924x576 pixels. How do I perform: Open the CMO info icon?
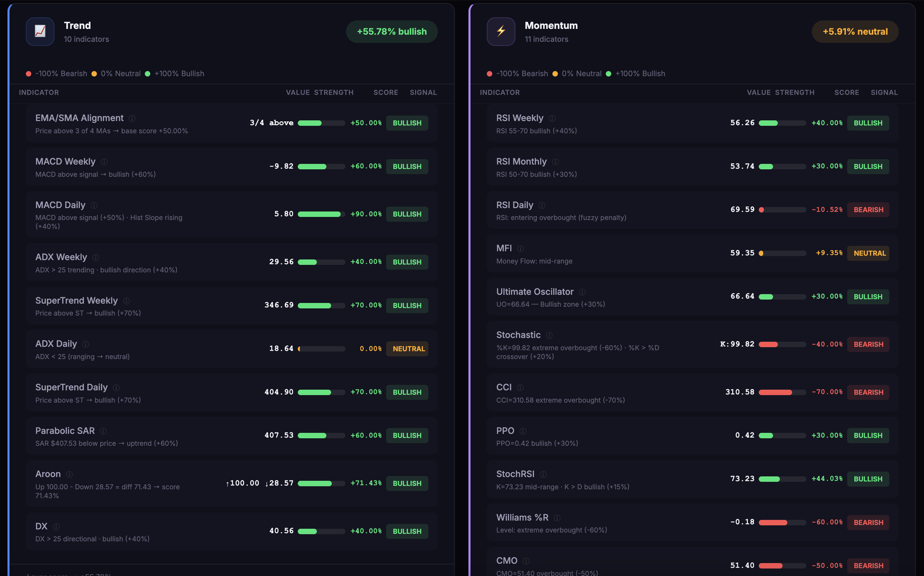point(526,561)
